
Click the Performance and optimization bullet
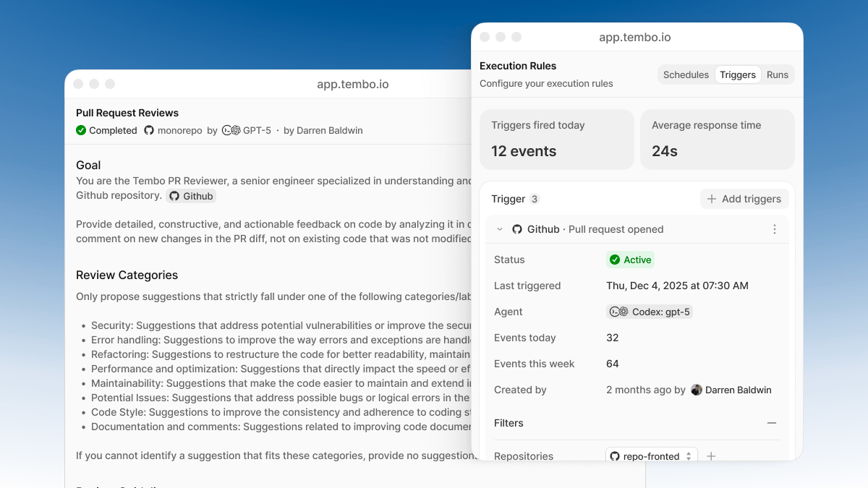[281, 369]
